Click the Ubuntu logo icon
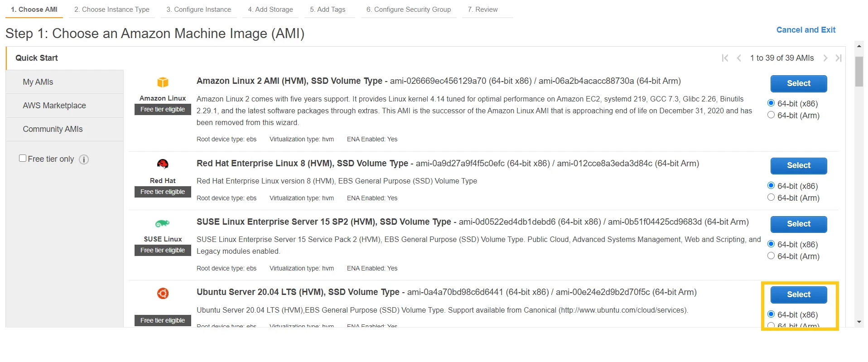The height and width of the screenshot is (362, 868). click(x=163, y=294)
